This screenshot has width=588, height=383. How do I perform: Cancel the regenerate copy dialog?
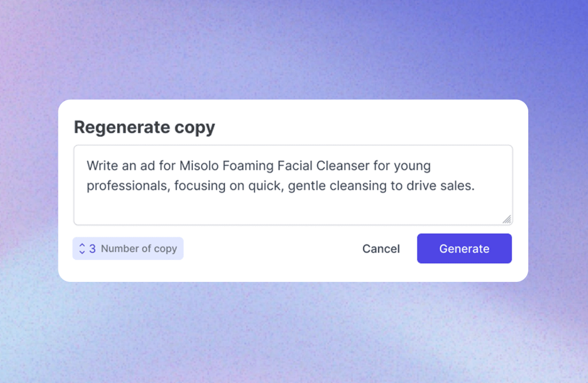click(381, 249)
